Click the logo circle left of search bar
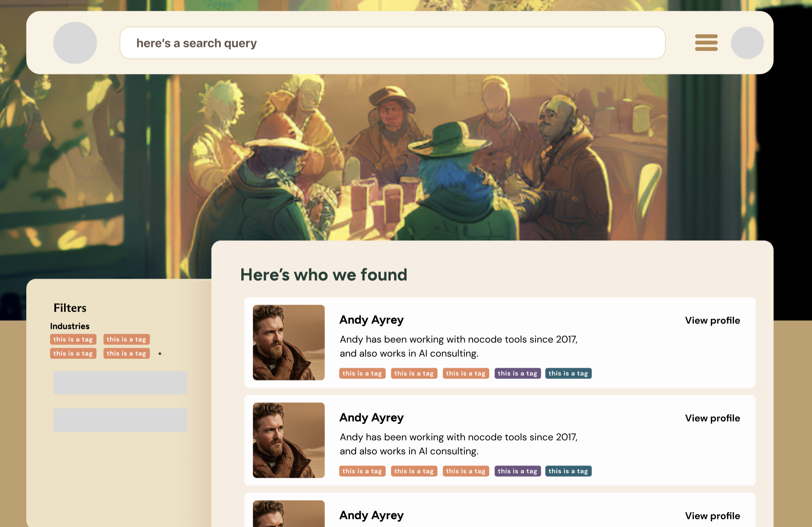The height and width of the screenshot is (527, 812). click(75, 43)
